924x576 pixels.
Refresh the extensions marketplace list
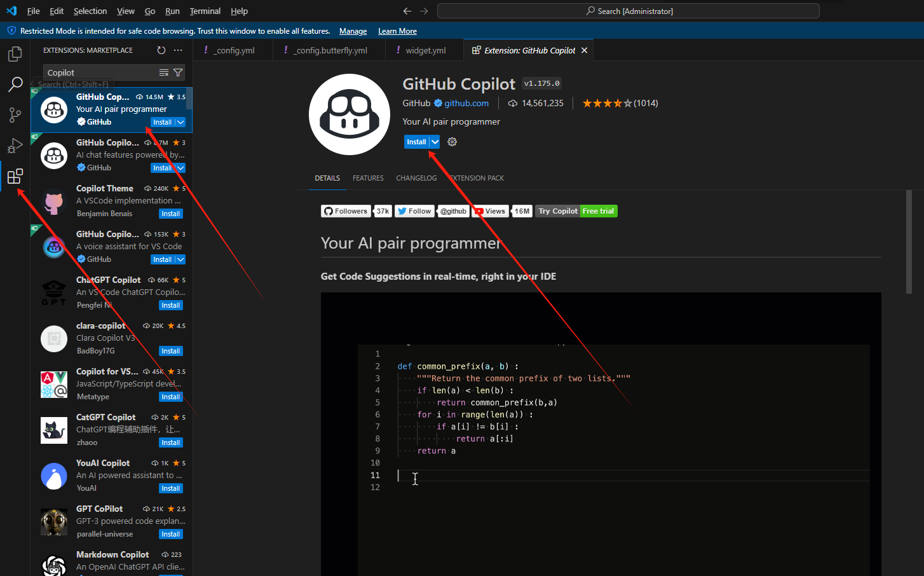point(161,50)
